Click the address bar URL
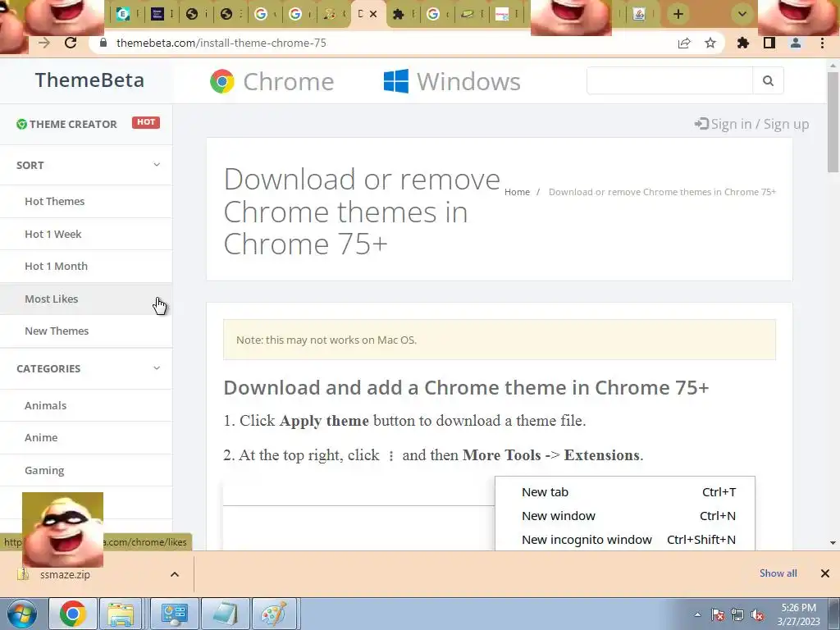This screenshot has height=630, width=840. click(221, 43)
